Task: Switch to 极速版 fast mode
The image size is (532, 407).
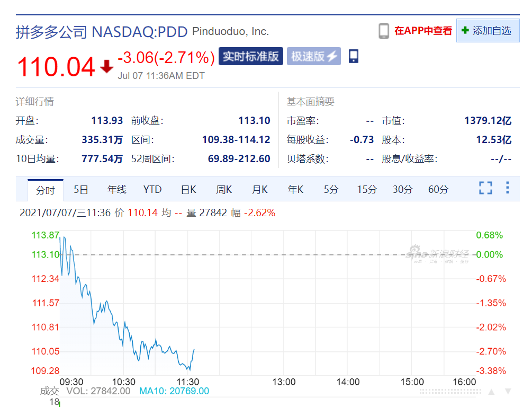Action: pyautogui.click(x=313, y=56)
